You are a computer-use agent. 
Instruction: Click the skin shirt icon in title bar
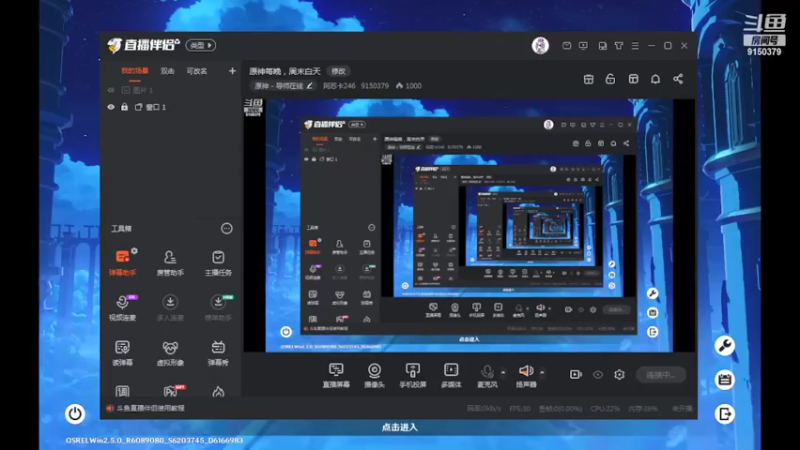tap(619, 45)
